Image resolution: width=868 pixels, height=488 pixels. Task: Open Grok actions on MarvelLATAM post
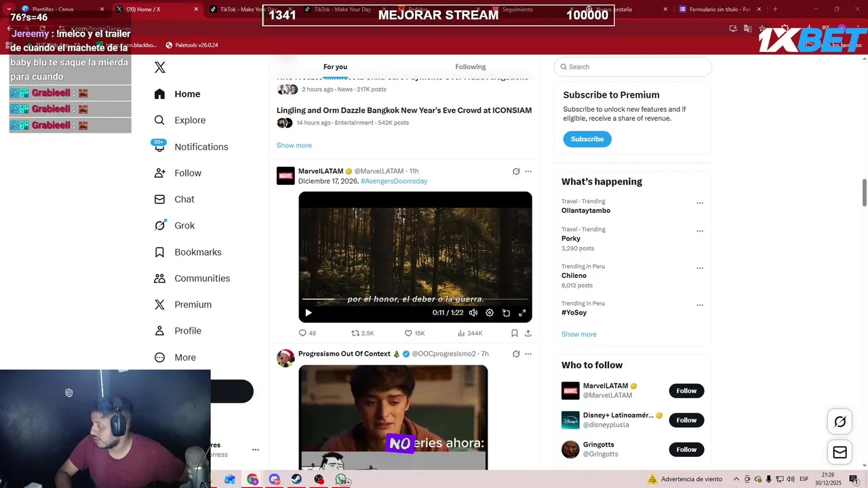coord(516,171)
